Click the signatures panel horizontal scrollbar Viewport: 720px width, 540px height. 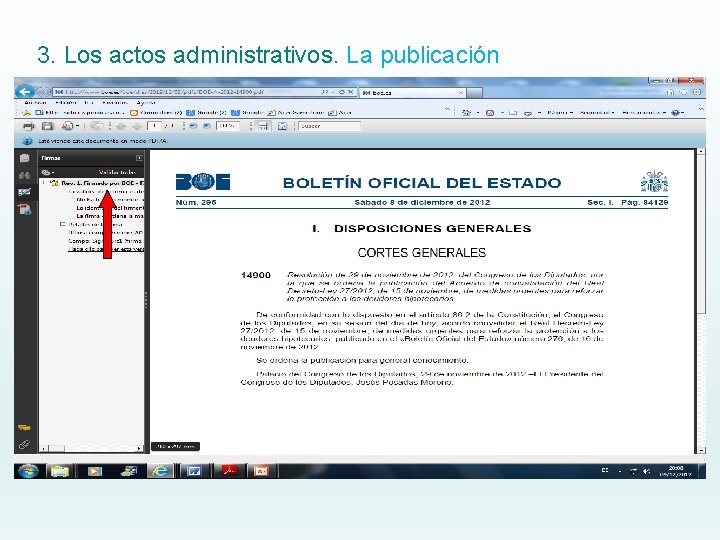92,448
